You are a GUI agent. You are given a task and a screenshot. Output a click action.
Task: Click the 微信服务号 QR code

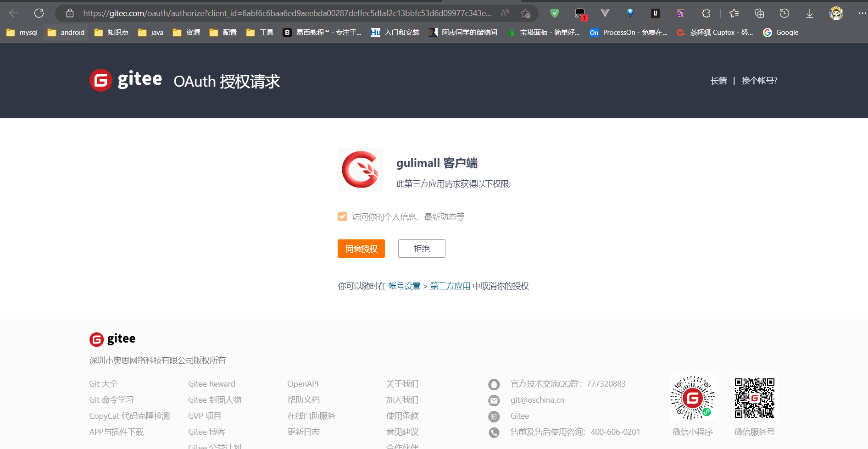(755, 398)
